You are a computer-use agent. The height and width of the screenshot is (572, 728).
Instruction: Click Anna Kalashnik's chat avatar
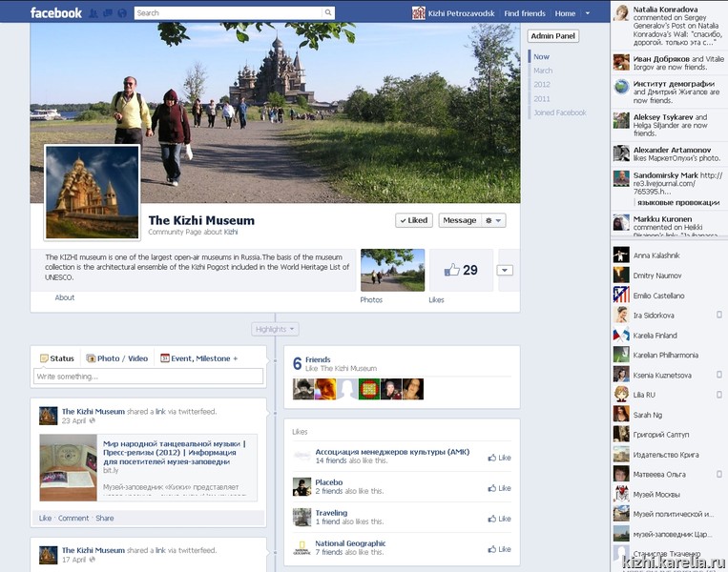point(621,255)
